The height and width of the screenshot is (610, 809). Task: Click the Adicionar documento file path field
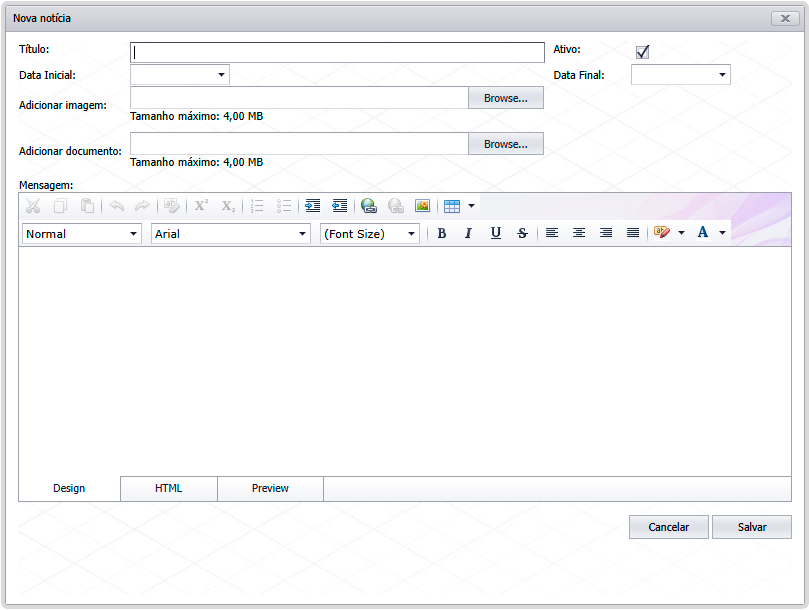pyautogui.click(x=299, y=144)
